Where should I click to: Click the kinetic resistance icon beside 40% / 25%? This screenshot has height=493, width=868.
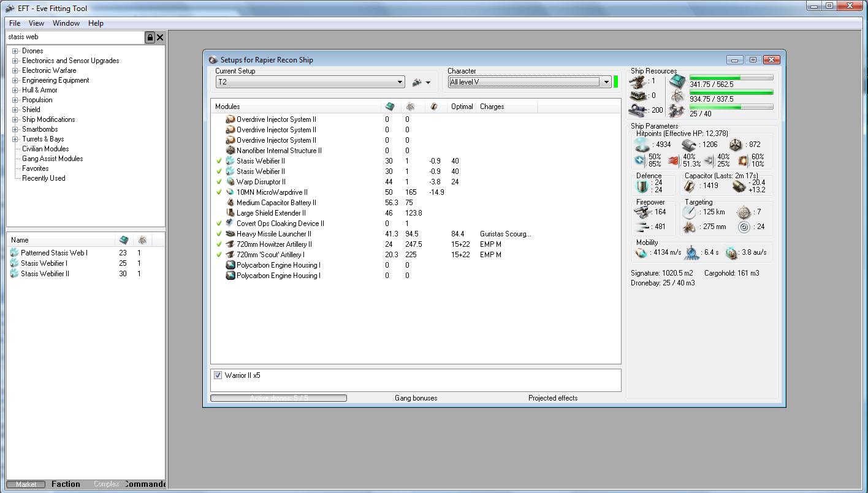click(709, 160)
